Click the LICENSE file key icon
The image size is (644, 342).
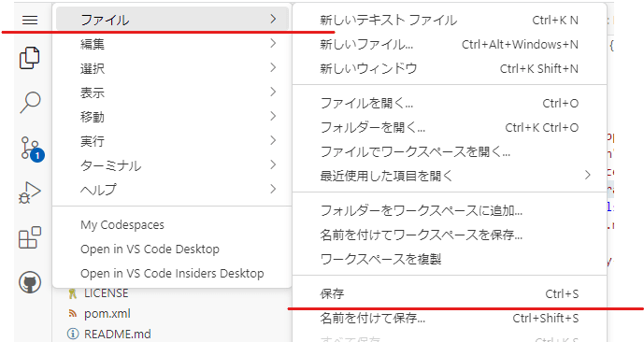click(x=73, y=293)
